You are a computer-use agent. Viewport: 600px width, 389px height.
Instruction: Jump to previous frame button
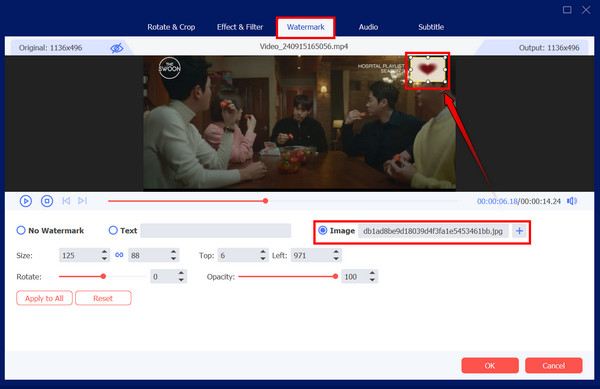(x=66, y=200)
